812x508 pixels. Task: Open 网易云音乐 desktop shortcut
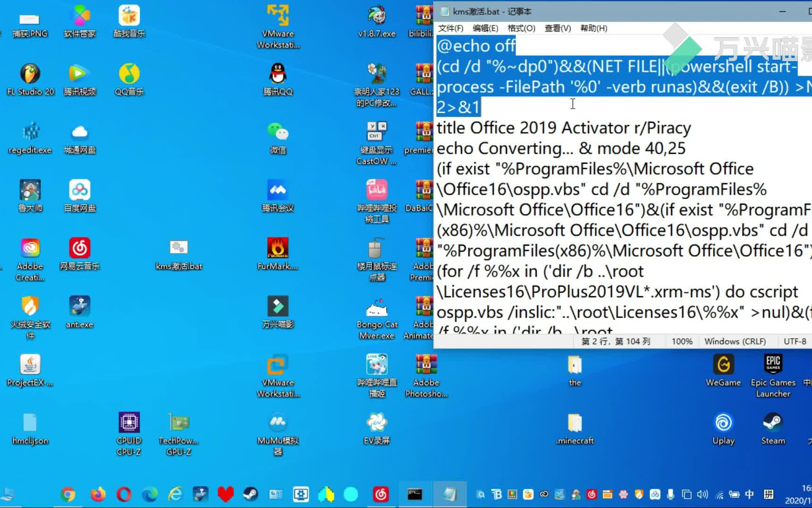click(x=80, y=254)
